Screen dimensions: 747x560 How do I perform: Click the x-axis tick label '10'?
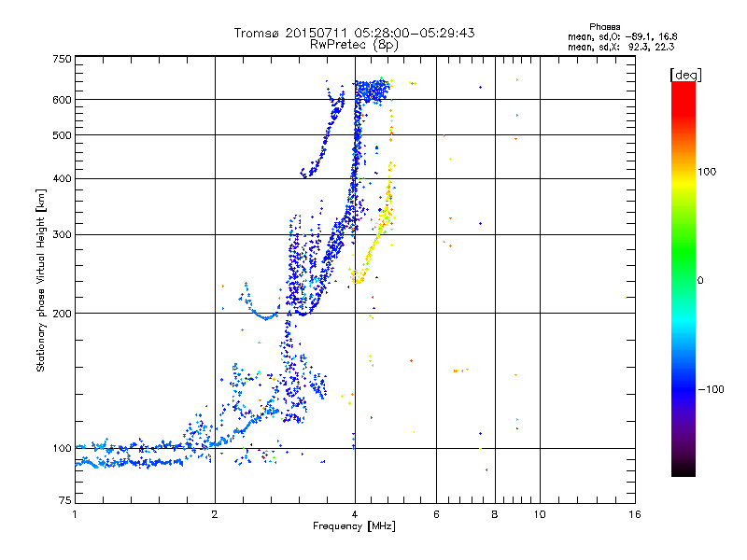pos(540,514)
